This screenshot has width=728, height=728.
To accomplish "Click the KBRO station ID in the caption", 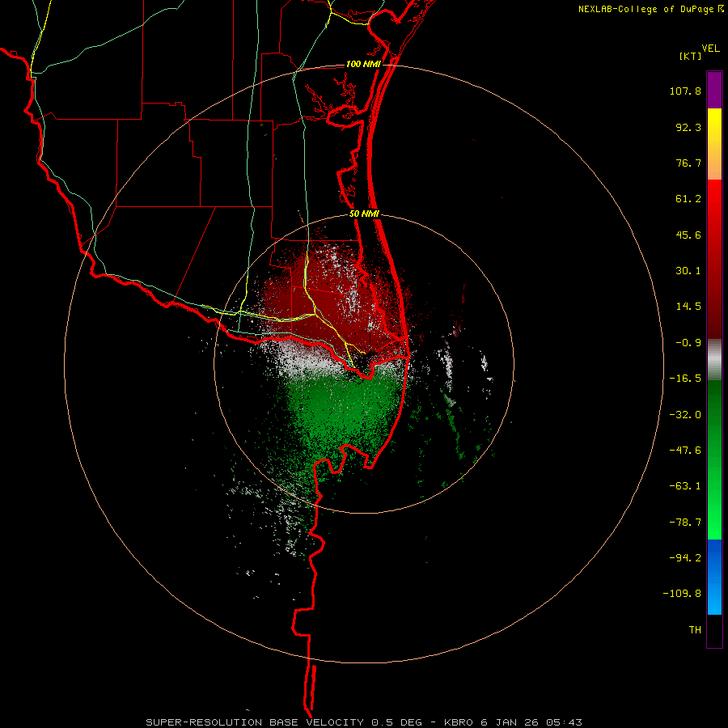I will click(x=459, y=722).
